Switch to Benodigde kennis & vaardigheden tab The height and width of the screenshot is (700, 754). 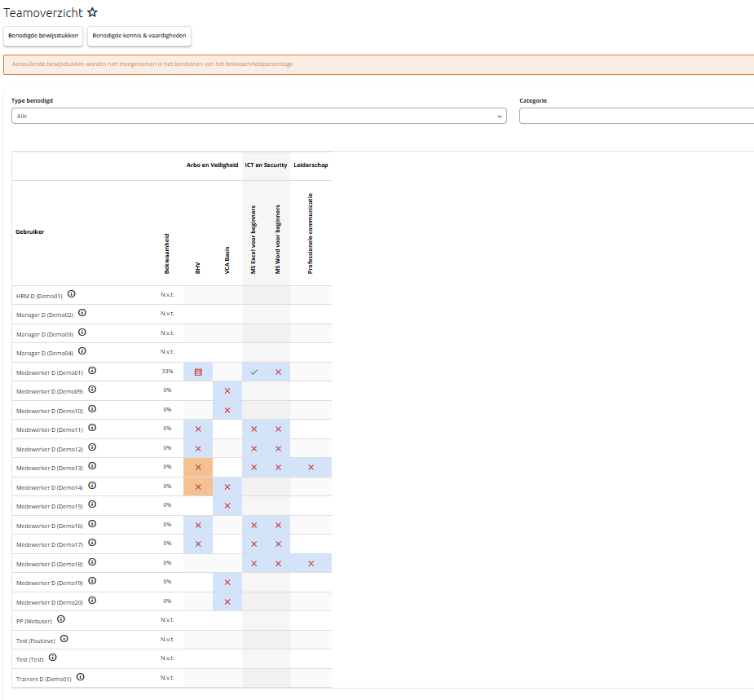pos(139,36)
